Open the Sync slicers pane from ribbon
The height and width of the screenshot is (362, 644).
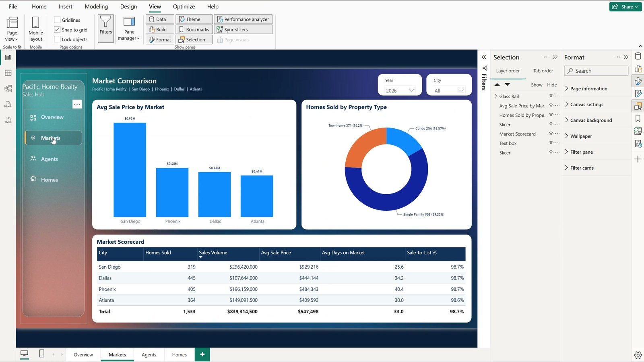coord(243,29)
